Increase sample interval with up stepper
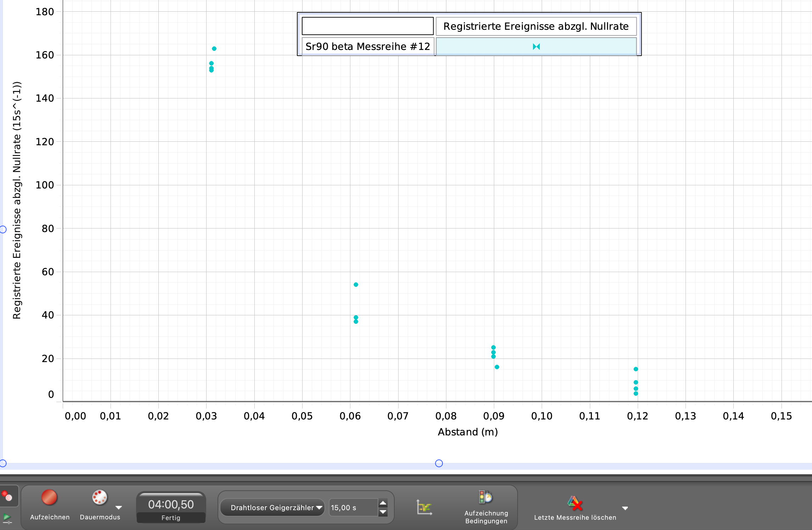The height and width of the screenshot is (530, 812). 383,503
